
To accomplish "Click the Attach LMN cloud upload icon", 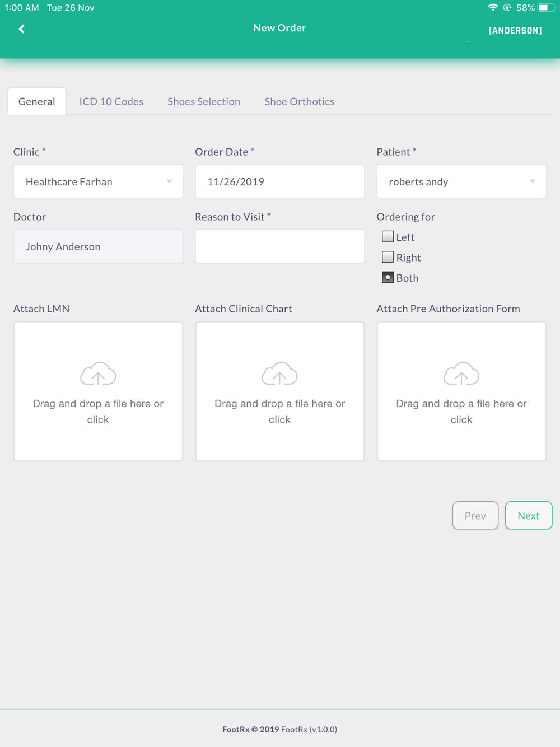I will 98,373.
